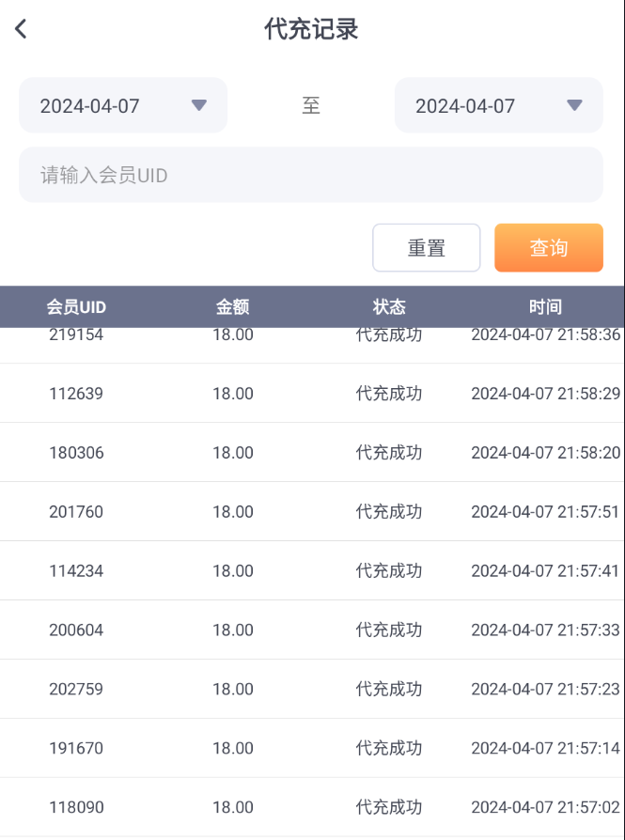Open the end date dropdown
The image size is (625, 840).
(x=498, y=105)
